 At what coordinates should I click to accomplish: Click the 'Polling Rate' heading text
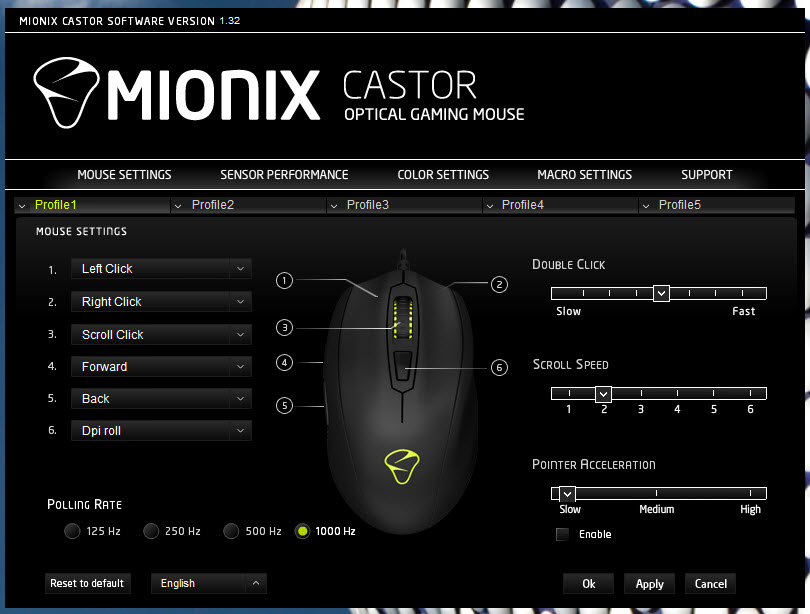[x=85, y=505]
